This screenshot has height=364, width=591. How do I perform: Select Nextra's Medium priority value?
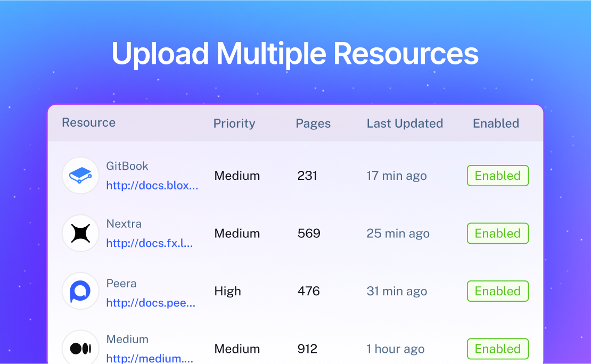coord(237,233)
